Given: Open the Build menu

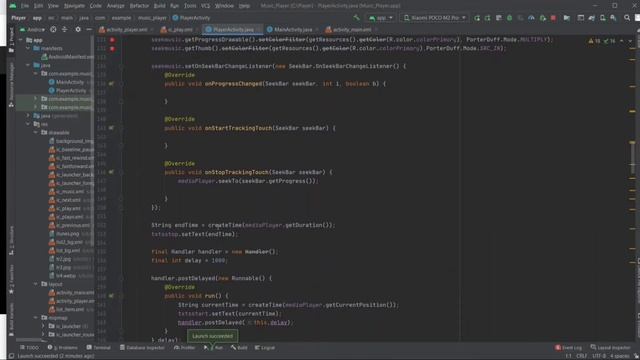Looking at the screenshot, I should (160, 6).
